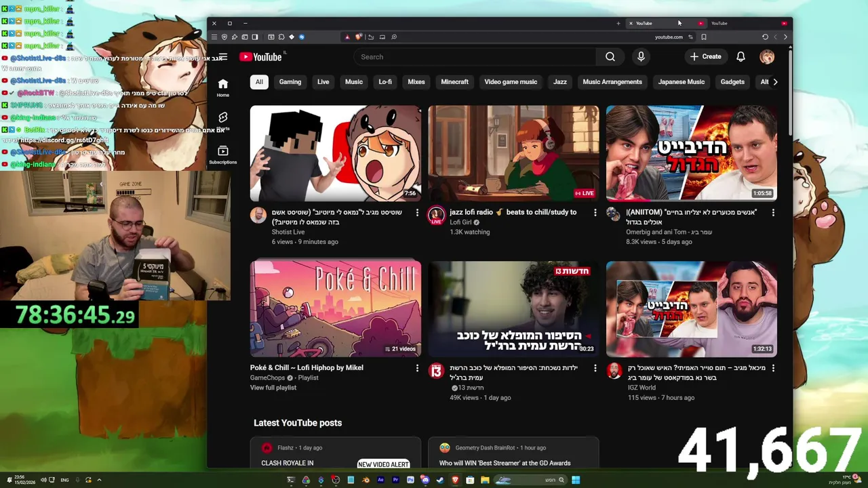The width and height of the screenshot is (868, 488).
Task: Click the YouTube logo
Action: [260, 57]
